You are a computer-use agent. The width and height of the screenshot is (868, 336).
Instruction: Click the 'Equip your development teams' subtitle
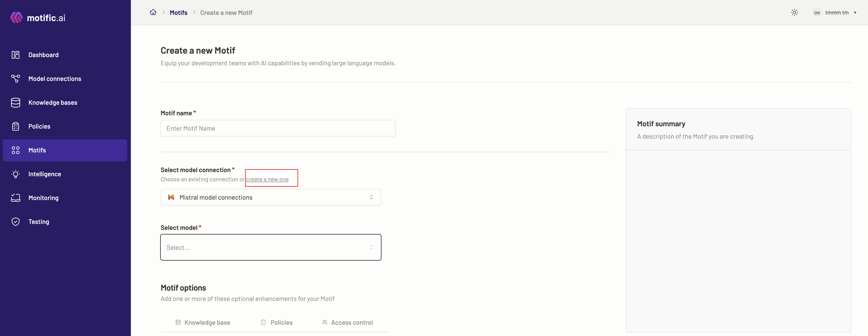point(278,63)
